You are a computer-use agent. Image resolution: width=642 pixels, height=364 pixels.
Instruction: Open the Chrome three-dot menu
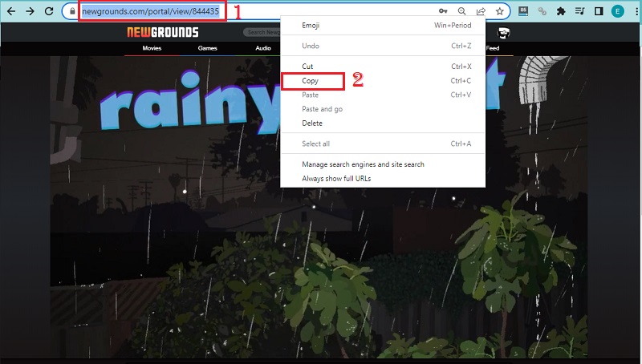636,11
